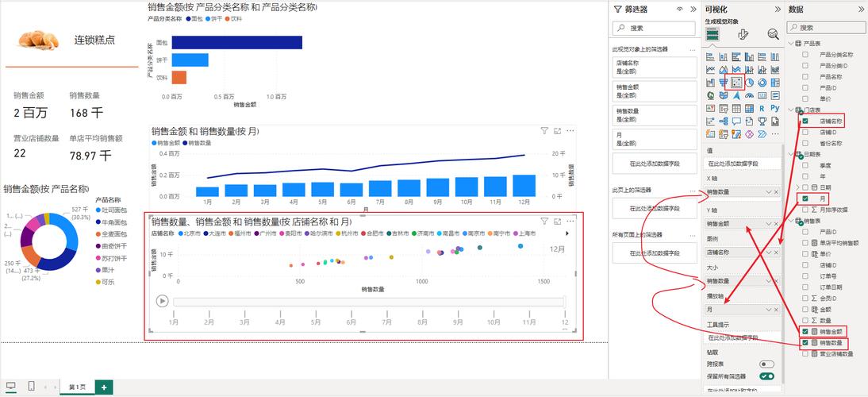This screenshot has width=868, height=397.
Task: Open the analytics magnifier tab in Visualizations
Action: pos(773,34)
